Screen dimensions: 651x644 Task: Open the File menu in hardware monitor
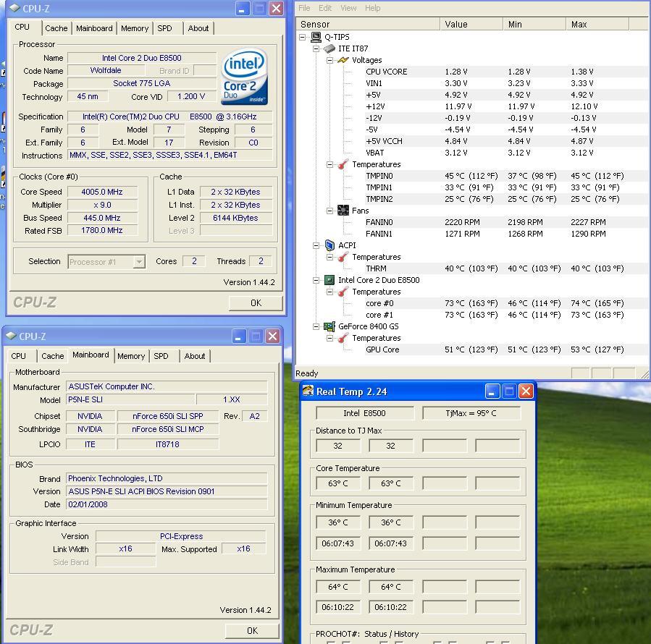point(304,8)
